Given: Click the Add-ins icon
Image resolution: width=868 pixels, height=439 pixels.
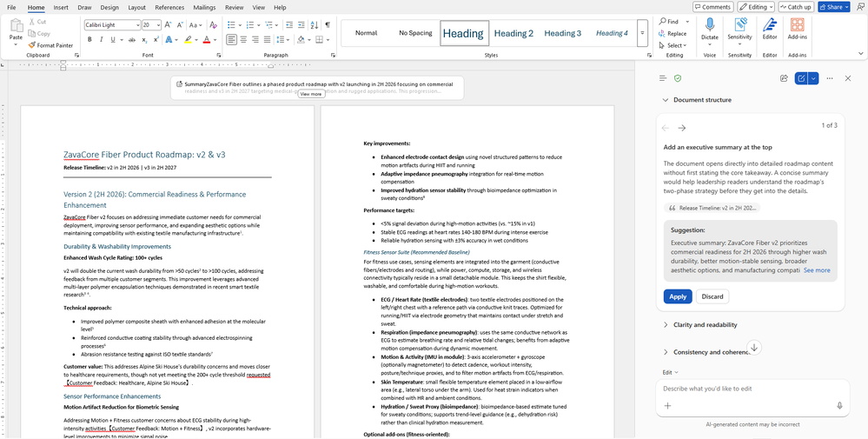Looking at the screenshot, I should click(x=797, y=29).
